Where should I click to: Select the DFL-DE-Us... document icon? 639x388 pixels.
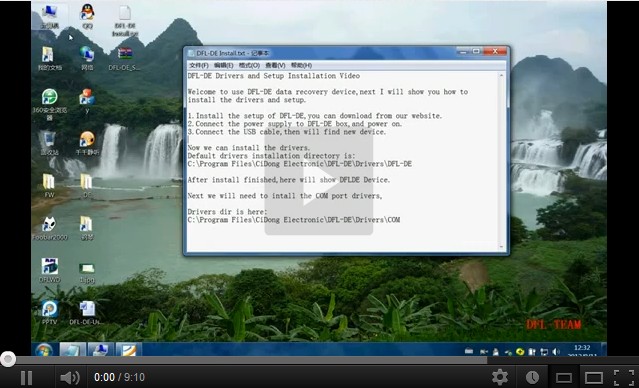click(x=86, y=313)
